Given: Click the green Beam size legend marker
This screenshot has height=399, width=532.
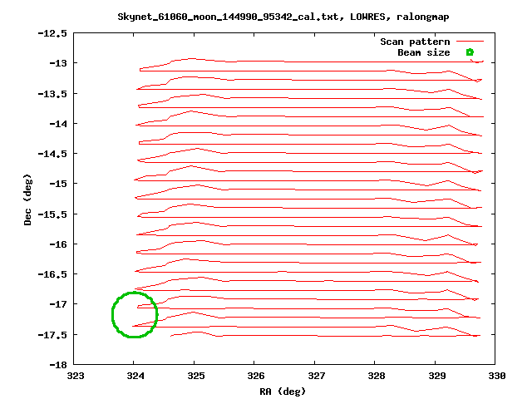Looking at the screenshot, I should 470,52.
